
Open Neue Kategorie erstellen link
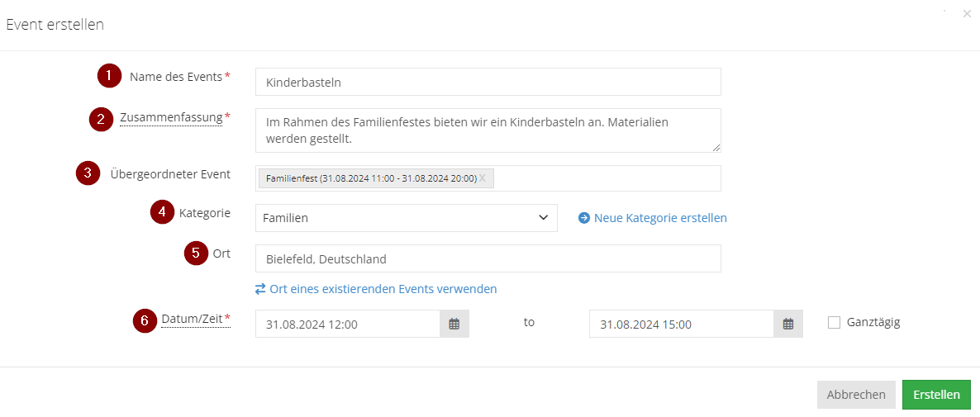(x=660, y=218)
